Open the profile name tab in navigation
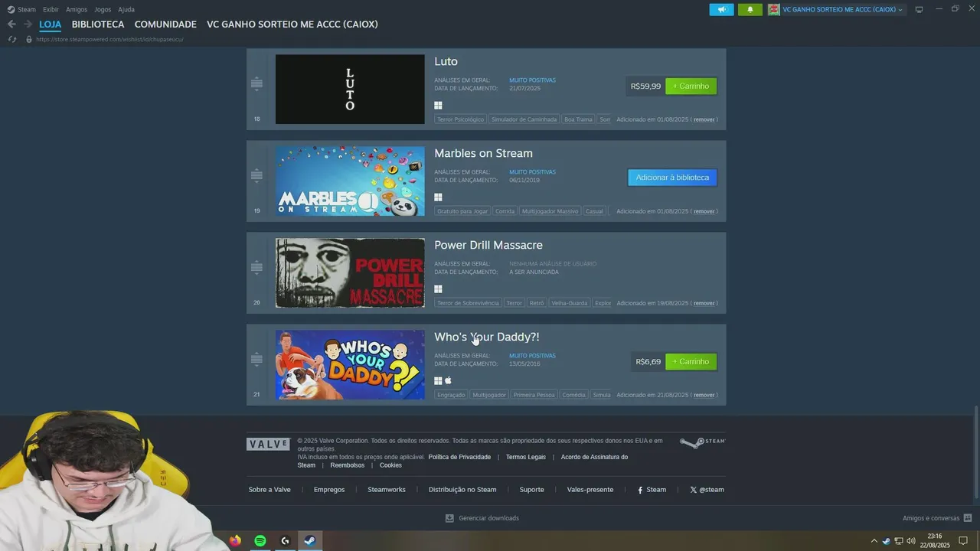This screenshot has width=980, height=551. 292,24
